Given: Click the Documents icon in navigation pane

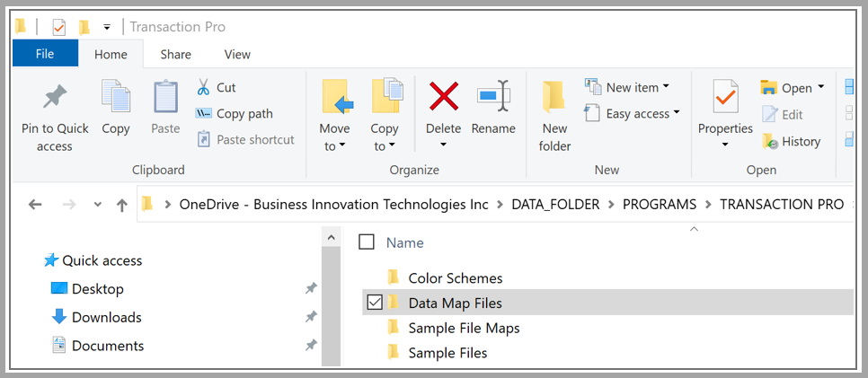Looking at the screenshot, I should pos(58,346).
